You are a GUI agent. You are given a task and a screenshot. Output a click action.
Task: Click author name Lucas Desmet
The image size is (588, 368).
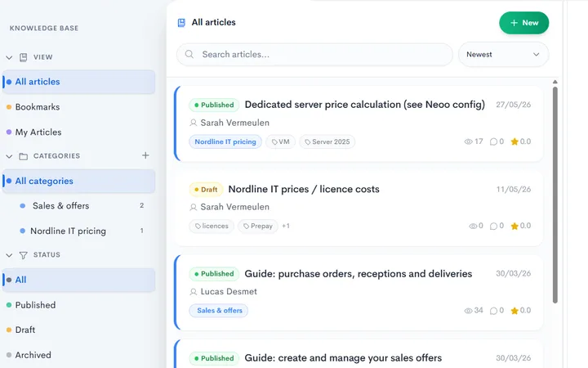[229, 292]
